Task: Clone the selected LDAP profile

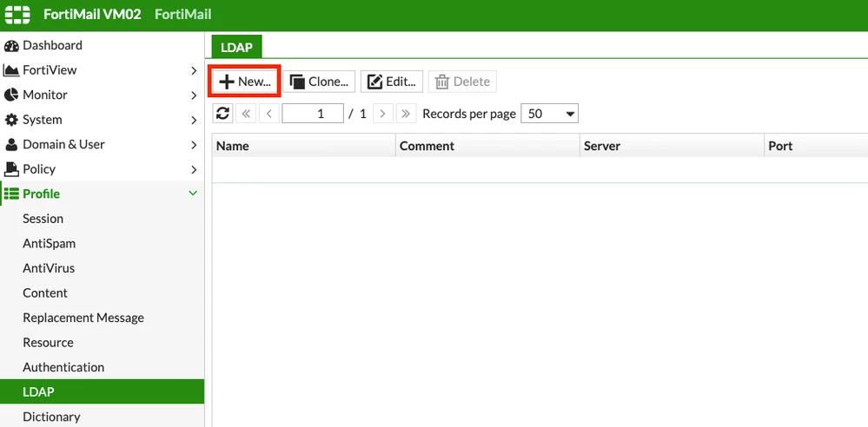Action: [x=319, y=82]
